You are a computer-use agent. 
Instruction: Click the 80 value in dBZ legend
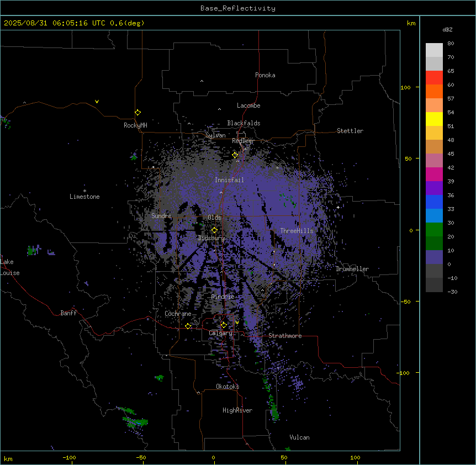click(x=451, y=43)
